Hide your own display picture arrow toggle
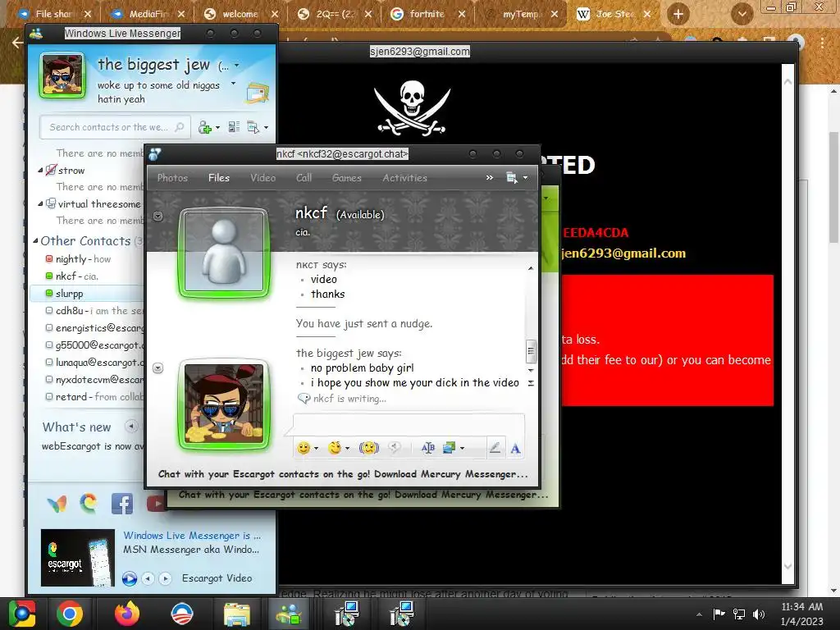Image resolution: width=840 pixels, height=630 pixels. click(157, 368)
